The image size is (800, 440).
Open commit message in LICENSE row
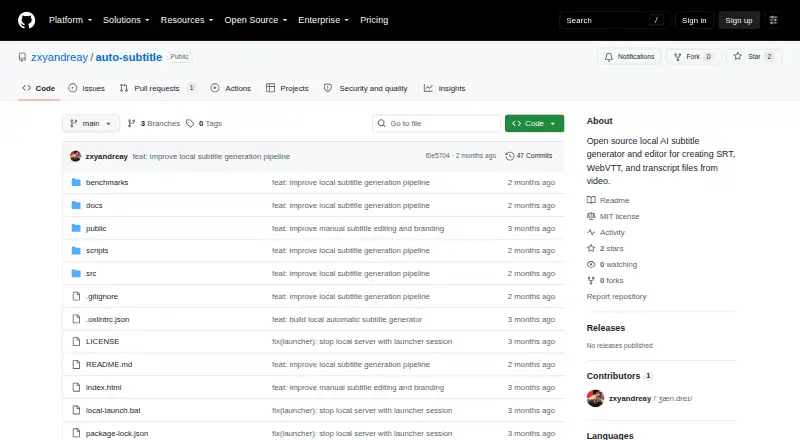click(362, 341)
